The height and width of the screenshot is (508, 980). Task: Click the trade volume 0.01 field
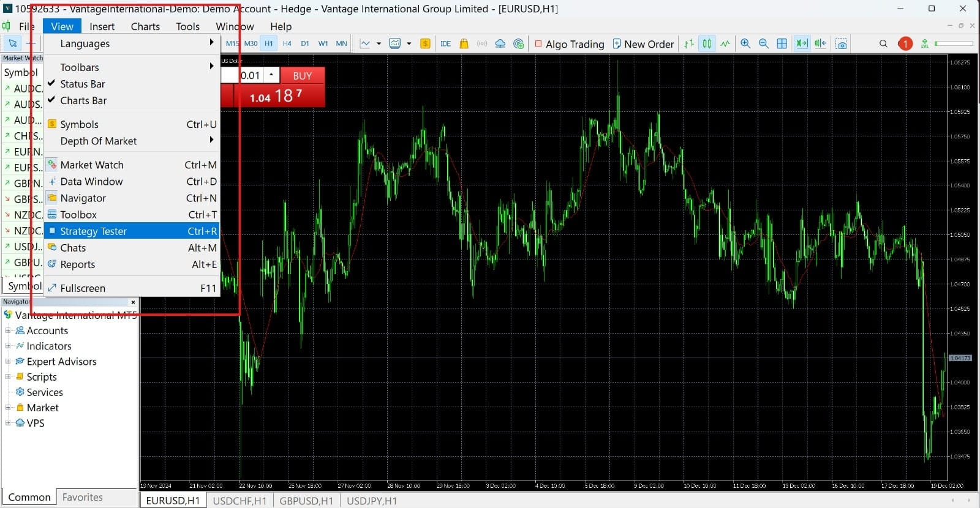250,75
